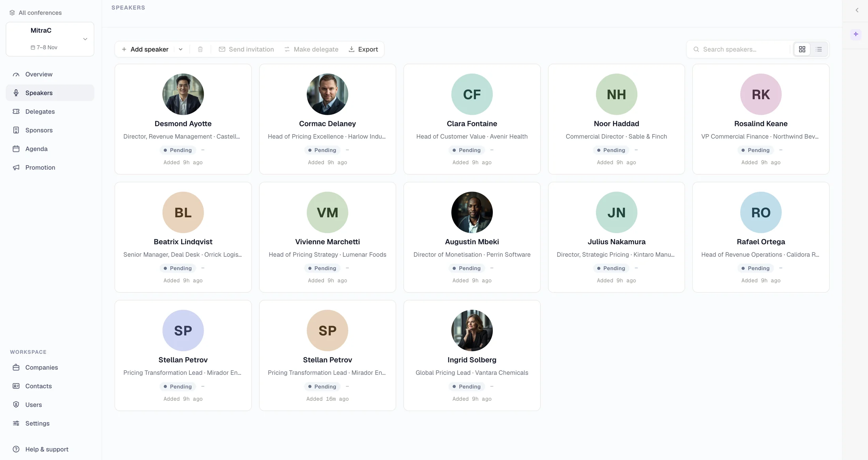868x460 pixels.
Task: Click the Sponsors building icon
Action: 16,130
